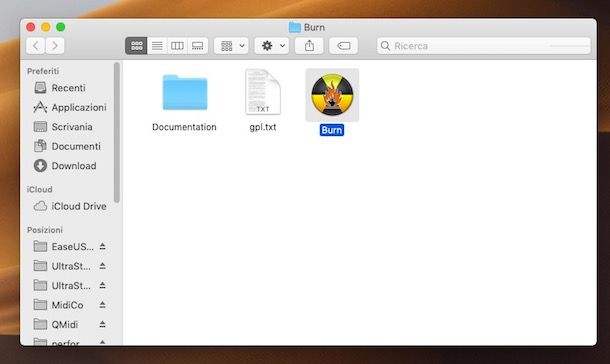
Task: Eject the QMidi volume
Action: [x=102, y=324]
